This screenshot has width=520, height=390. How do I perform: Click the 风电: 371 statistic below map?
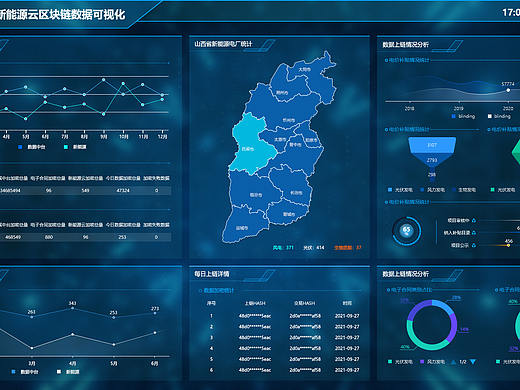click(283, 248)
